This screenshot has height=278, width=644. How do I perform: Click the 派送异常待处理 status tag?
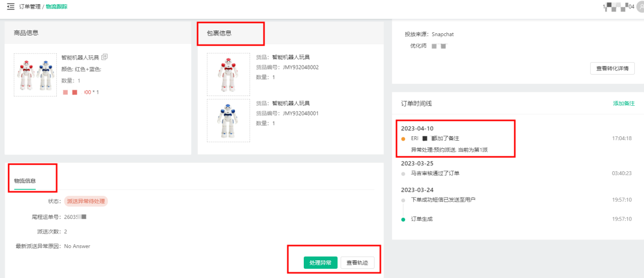coord(86,201)
